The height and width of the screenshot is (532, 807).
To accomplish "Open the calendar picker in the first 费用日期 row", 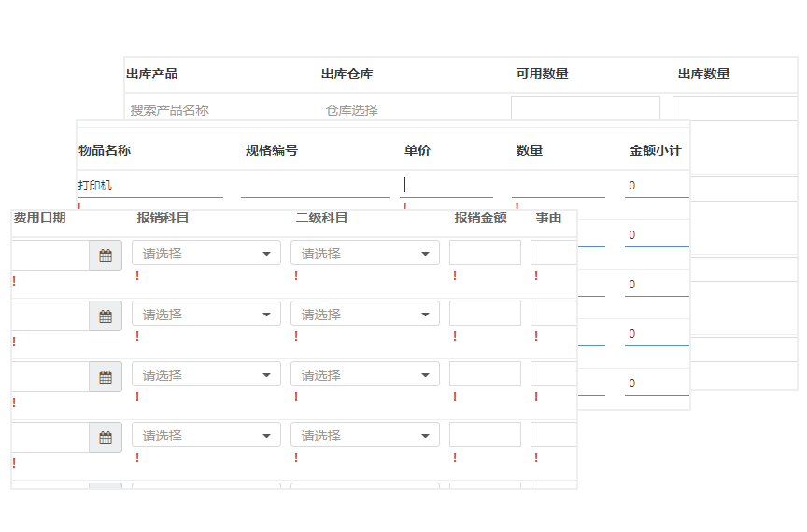I will click(x=106, y=255).
